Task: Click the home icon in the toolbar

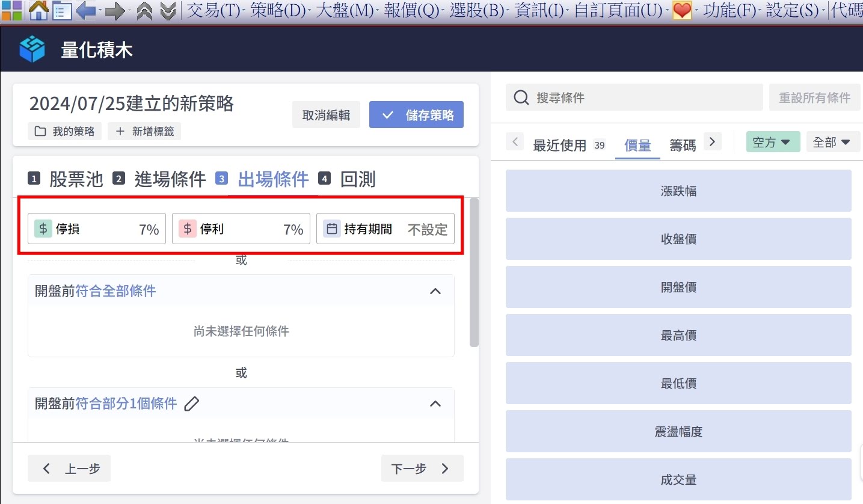Action: (38, 10)
